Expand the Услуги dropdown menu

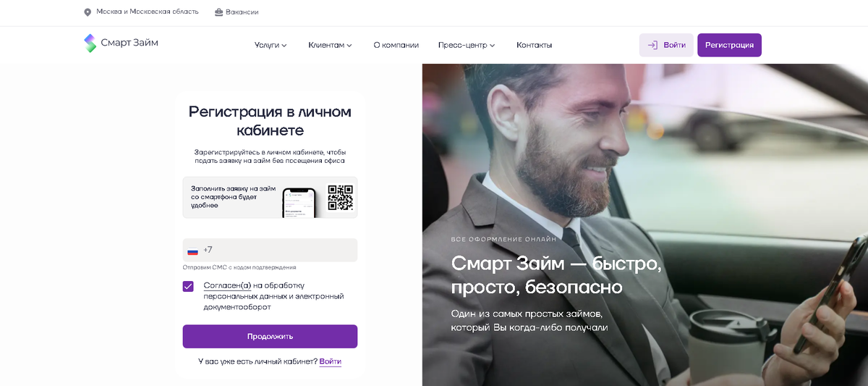pyautogui.click(x=271, y=45)
